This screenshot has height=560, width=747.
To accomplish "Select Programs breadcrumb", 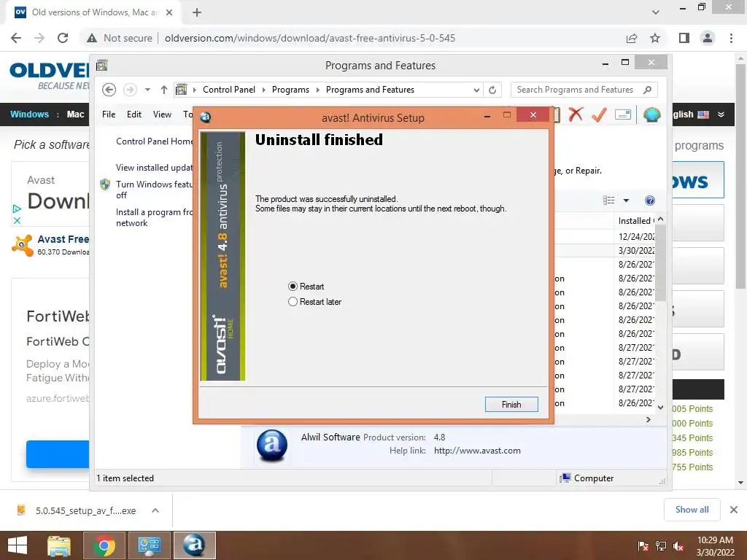I will (290, 90).
